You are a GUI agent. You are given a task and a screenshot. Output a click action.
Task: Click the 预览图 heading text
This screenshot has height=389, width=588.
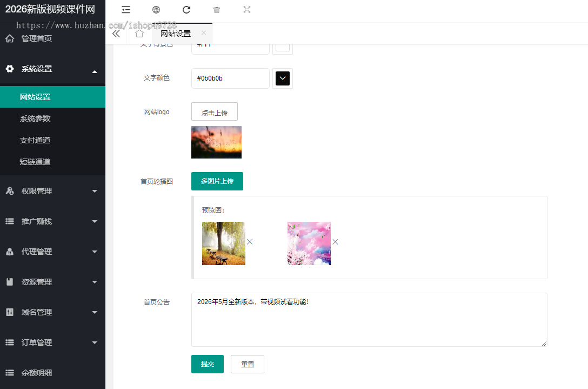click(213, 210)
